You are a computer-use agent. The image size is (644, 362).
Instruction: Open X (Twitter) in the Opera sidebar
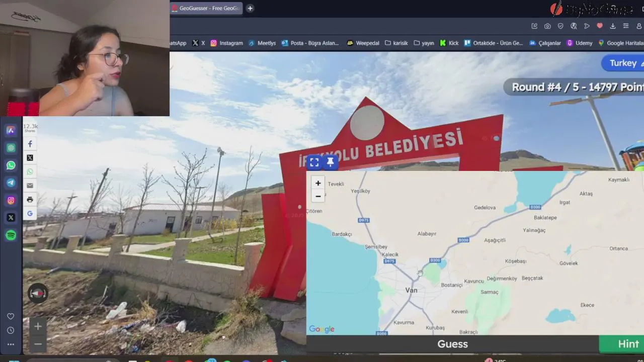tap(11, 218)
